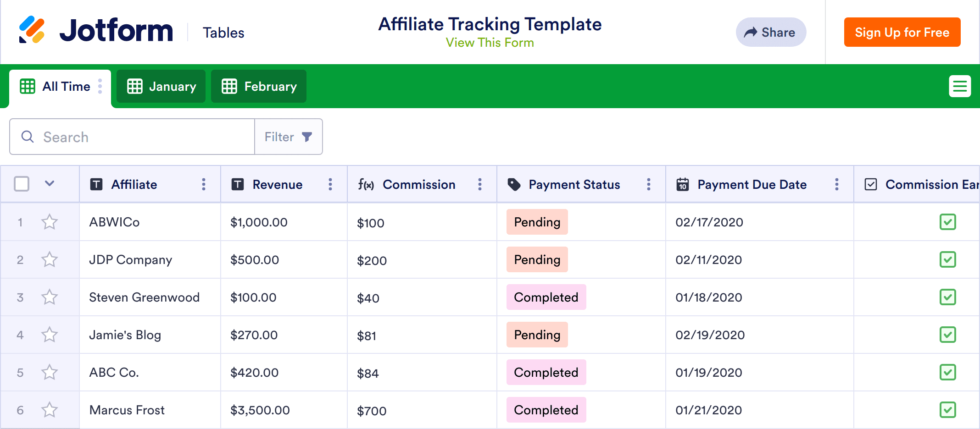980x429 pixels.
Task: Open the View This Form link
Action: coord(490,43)
